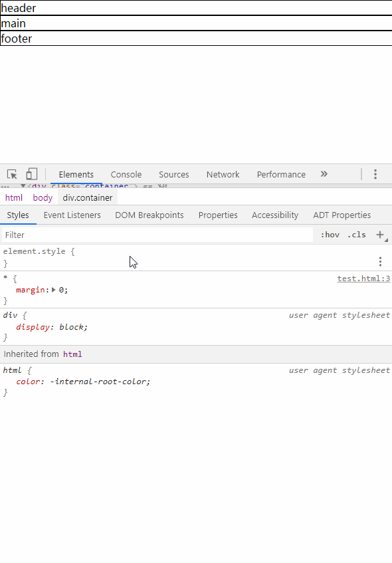The width and height of the screenshot is (392, 563).
Task: Click the * universal selector text
Action: point(5,279)
